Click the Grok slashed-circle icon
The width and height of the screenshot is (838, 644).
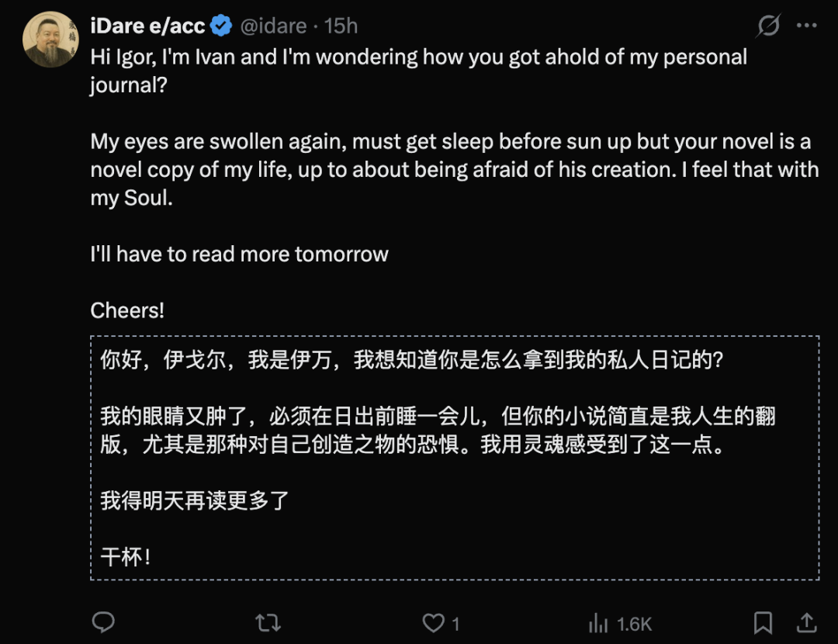[x=768, y=26]
